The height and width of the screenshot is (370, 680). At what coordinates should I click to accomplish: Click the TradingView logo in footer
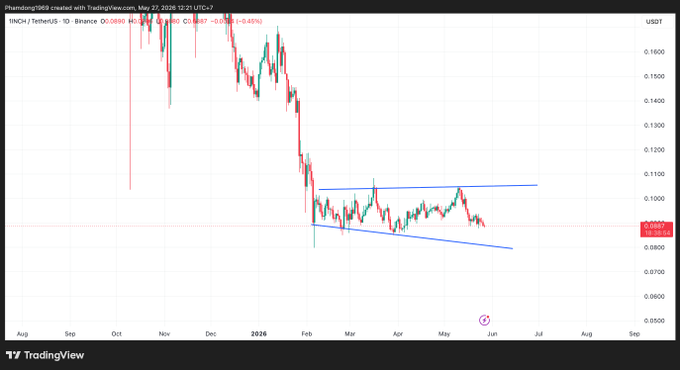(45, 355)
